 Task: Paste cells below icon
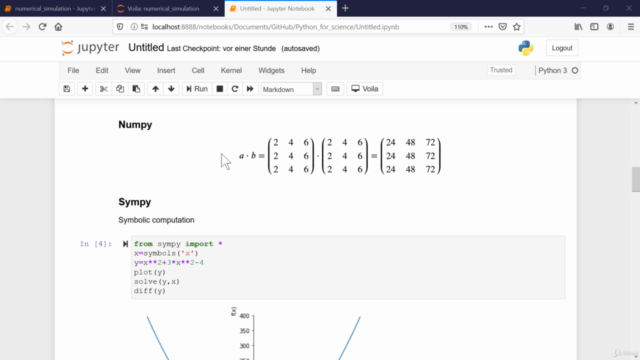coord(136,89)
